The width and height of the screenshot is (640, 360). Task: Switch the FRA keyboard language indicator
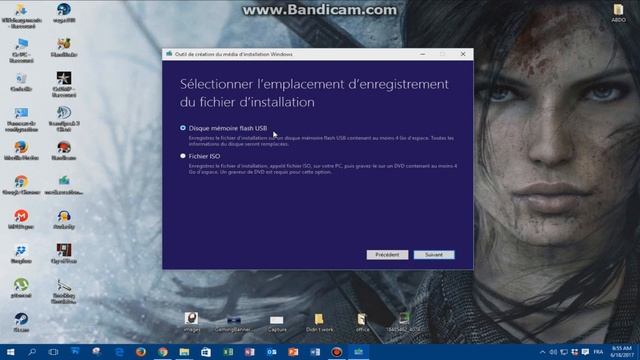(598, 352)
